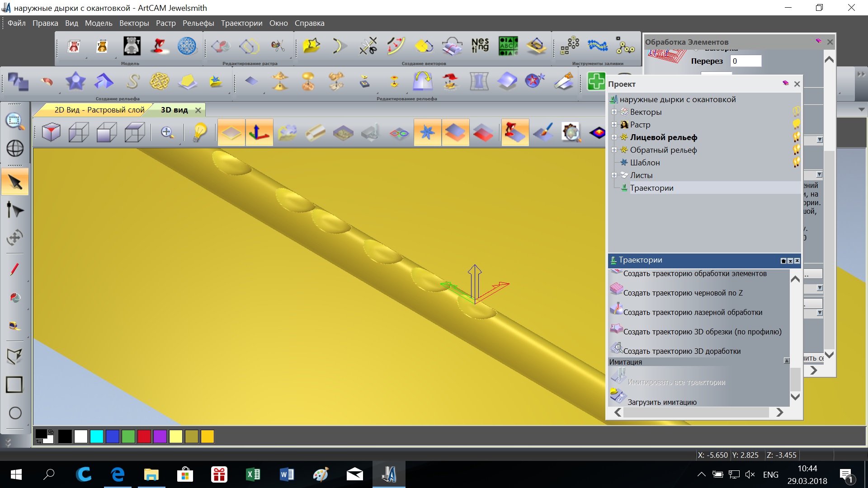This screenshot has width=868, height=488.
Task: Click the light bulb icon in 3D view toolbar
Action: pyautogui.click(x=199, y=132)
